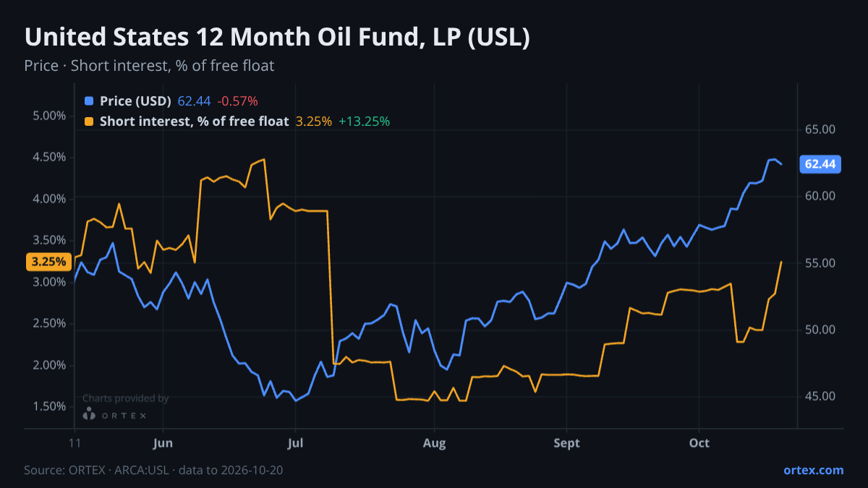Select the Short interest, % of free float legend label
The width and height of the screenshot is (868, 488).
(x=194, y=121)
